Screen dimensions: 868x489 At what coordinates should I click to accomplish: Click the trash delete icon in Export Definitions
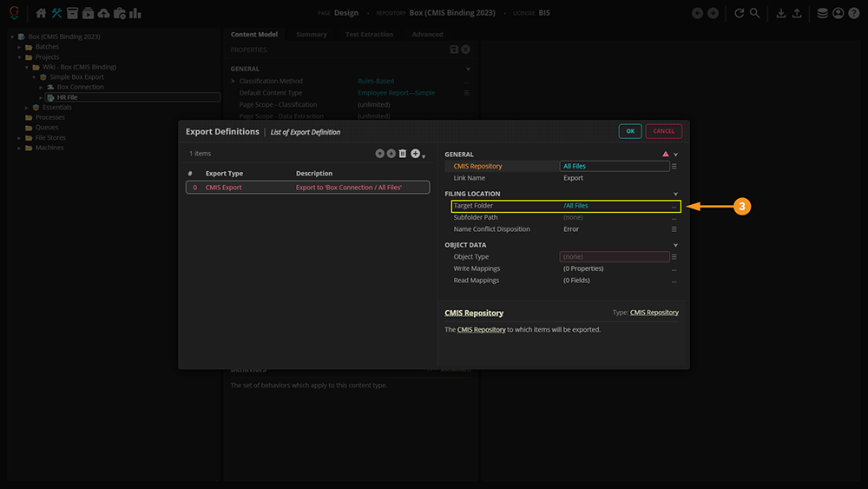[x=403, y=154]
